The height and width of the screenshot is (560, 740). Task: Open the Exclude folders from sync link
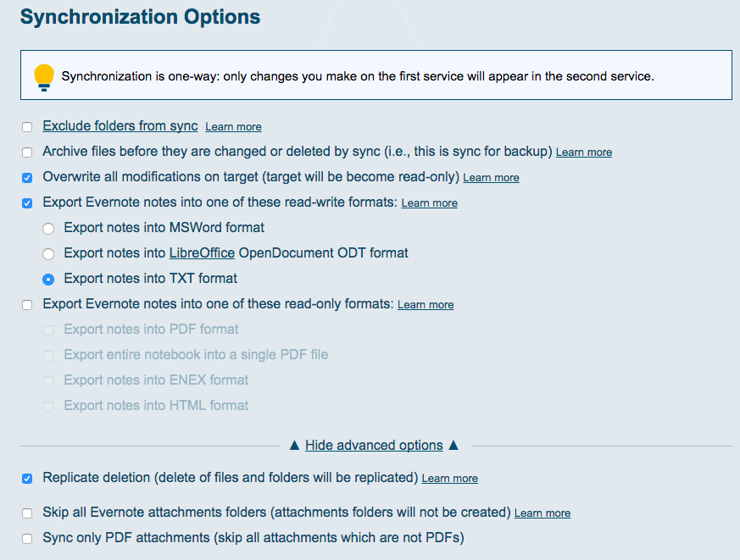pos(120,126)
